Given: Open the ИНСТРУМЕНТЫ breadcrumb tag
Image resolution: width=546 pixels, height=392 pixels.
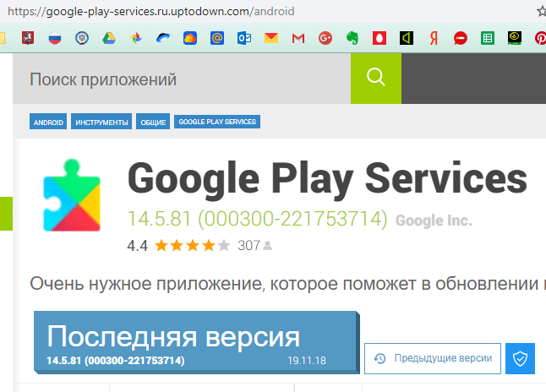Looking at the screenshot, I should pos(101,122).
